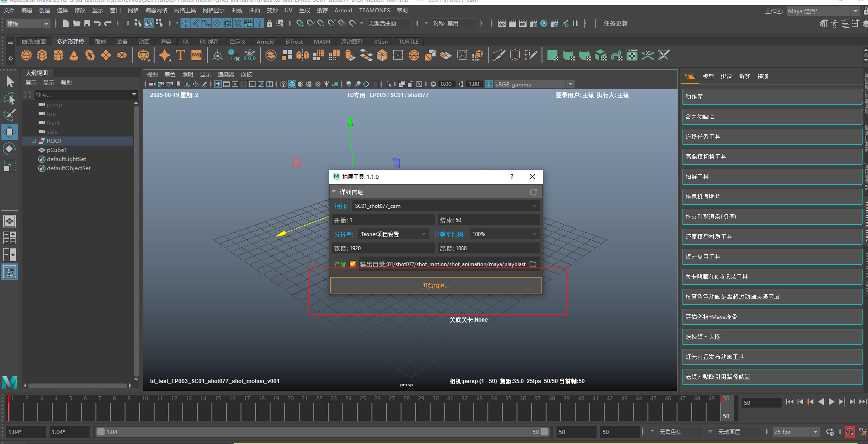Open the 分辨率比例 100% dropdown
868x444 pixels.
(x=504, y=234)
